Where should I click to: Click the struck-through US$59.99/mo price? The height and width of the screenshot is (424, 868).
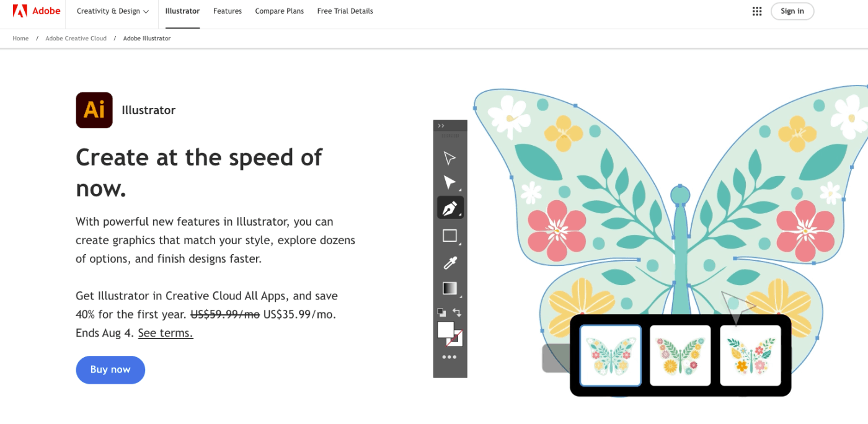tap(225, 314)
